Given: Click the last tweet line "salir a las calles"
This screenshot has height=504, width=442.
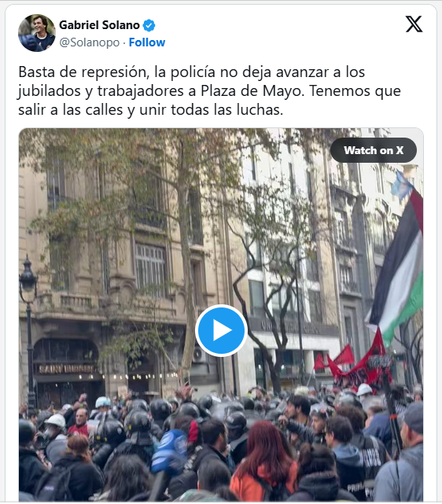Looking at the screenshot, I should click(x=151, y=110).
